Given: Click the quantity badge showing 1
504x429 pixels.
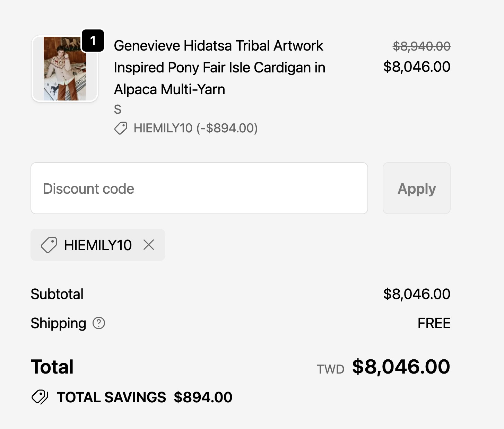Looking at the screenshot, I should pos(93,41).
